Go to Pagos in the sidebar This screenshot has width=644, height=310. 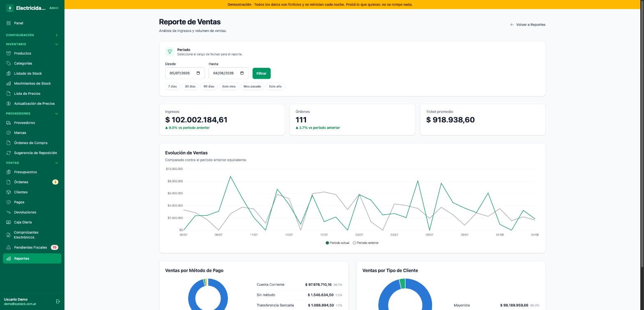pyautogui.click(x=32, y=202)
